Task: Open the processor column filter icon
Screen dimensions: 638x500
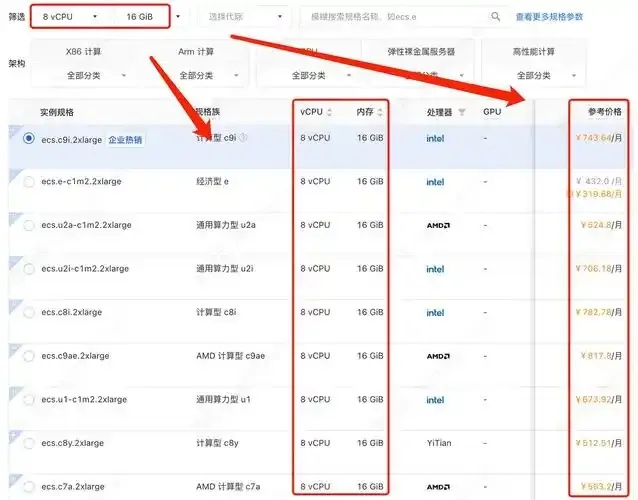Action: coord(461,112)
